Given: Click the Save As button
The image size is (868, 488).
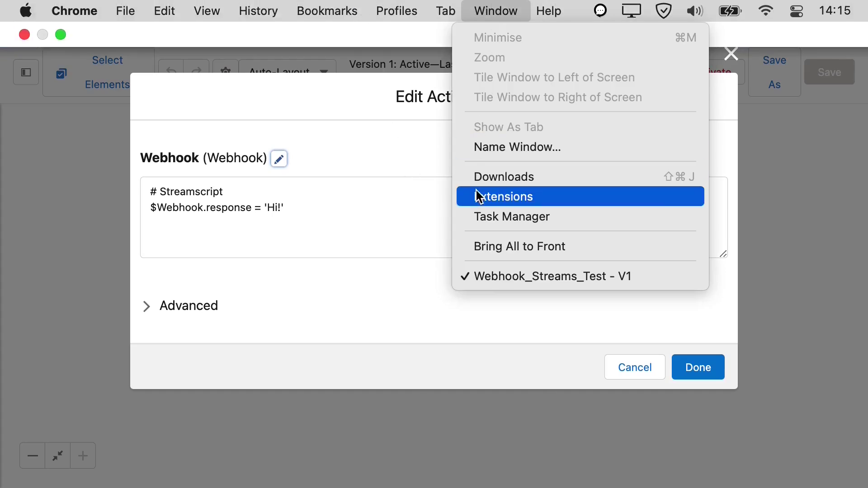Looking at the screenshot, I should (x=774, y=72).
